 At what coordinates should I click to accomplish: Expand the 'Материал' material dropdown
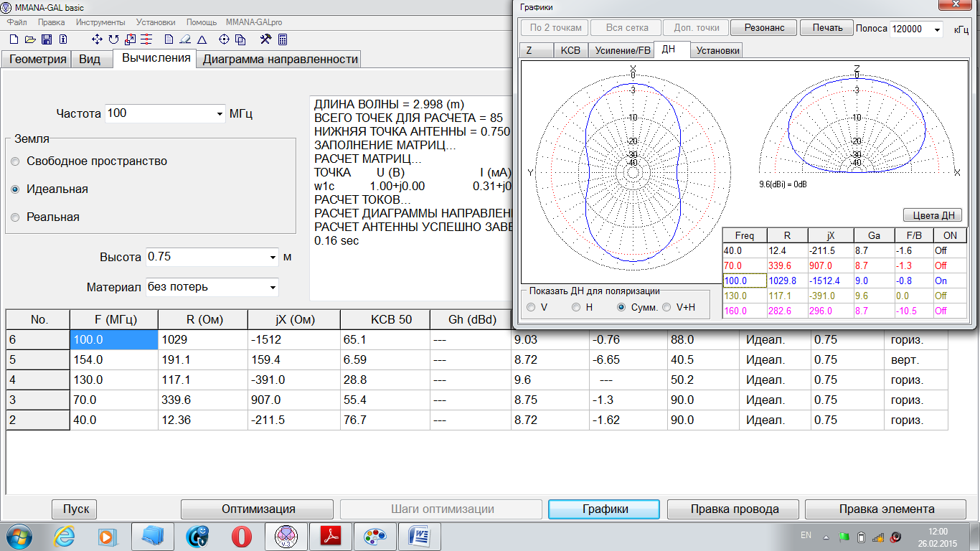(x=273, y=287)
